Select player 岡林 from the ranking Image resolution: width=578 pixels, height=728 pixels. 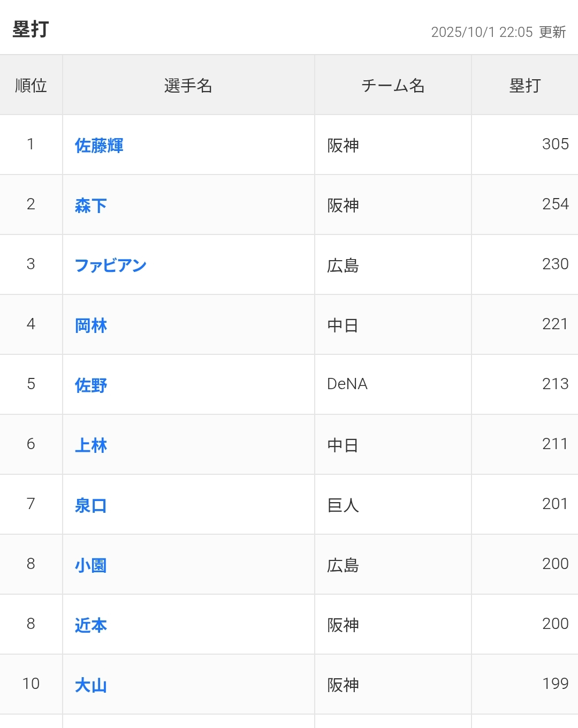pyautogui.click(x=91, y=325)
